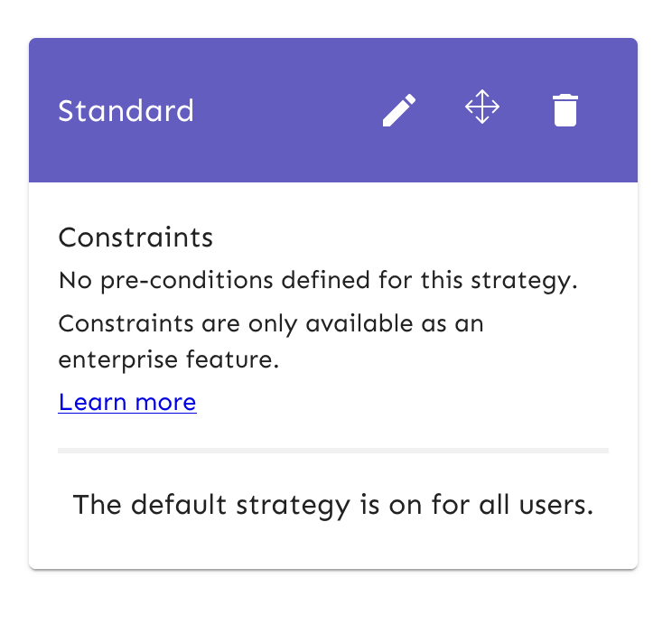This screenshot has width=672, height=643.
Task: Click the word 'Constraints' starting the enterprise notice
Action: coord(126,323)
